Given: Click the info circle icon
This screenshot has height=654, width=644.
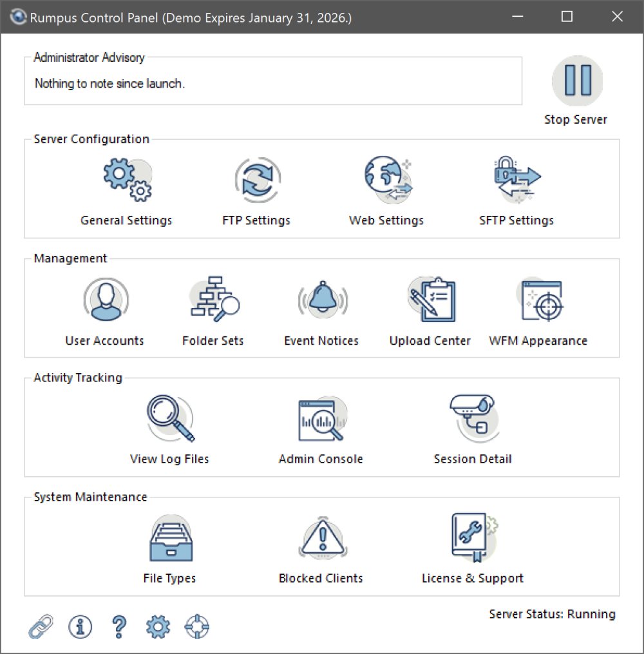Looking at the screenshot, I should pos(80,626).
